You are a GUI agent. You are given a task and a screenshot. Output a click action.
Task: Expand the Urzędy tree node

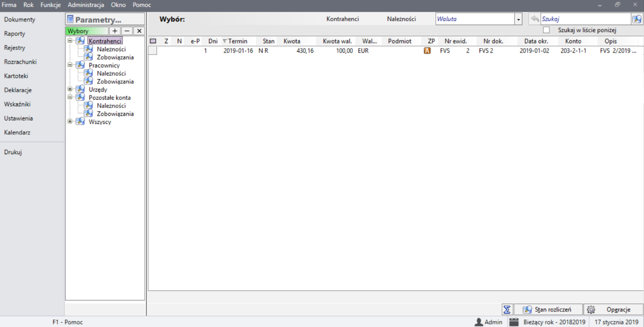tap(70, 89)
